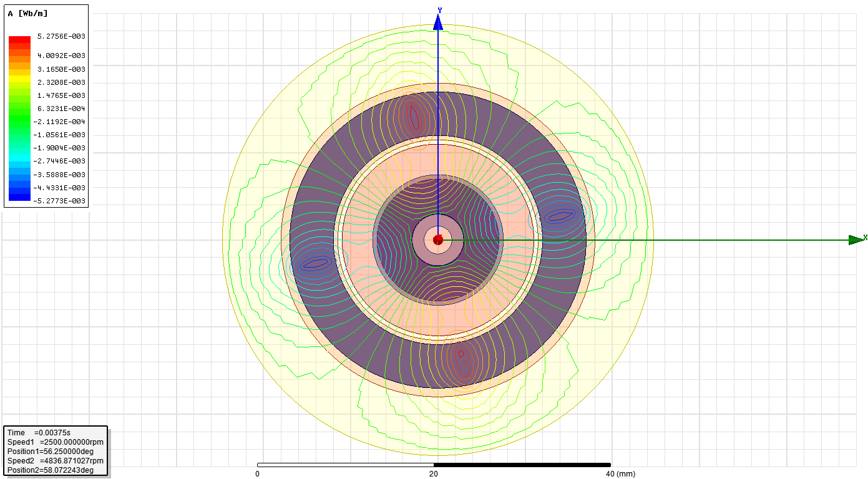The image size is (868, 479).
Task: Click the Speed2 =4836.871027rpm entry
Action: click(x=55, y=461)
